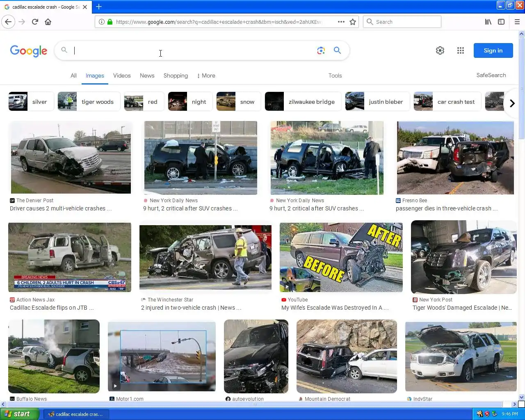
Task: Open the Motor1.com video thumbnail
Action: click(162, 356)
